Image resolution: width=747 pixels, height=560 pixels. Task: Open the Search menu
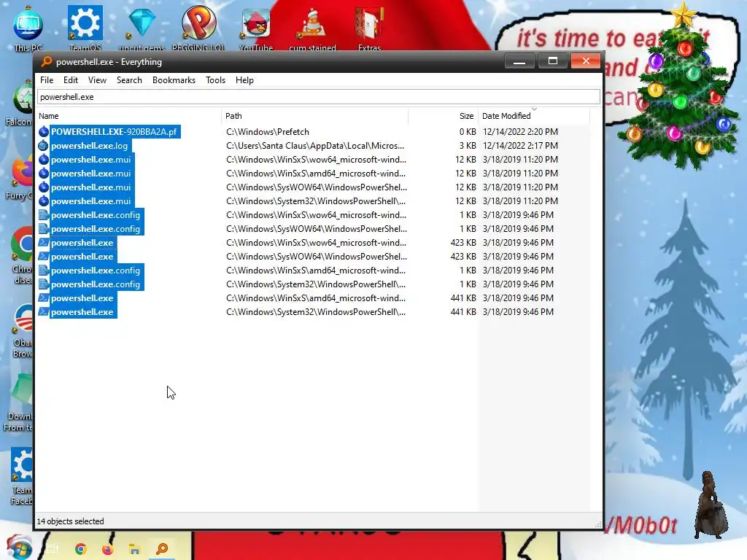(129, 80)
